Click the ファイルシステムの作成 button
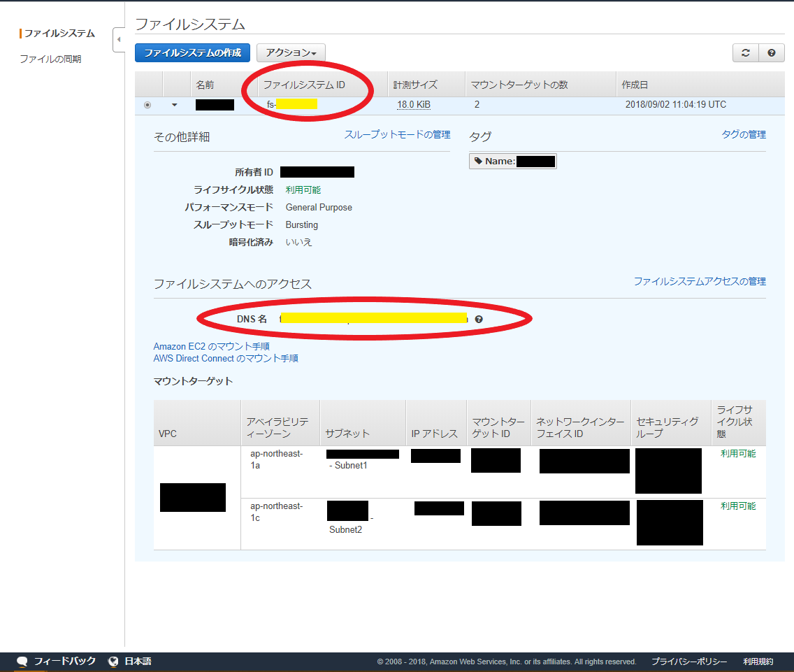The height and width of the screenshot is (672, 794). coord(192,52)
